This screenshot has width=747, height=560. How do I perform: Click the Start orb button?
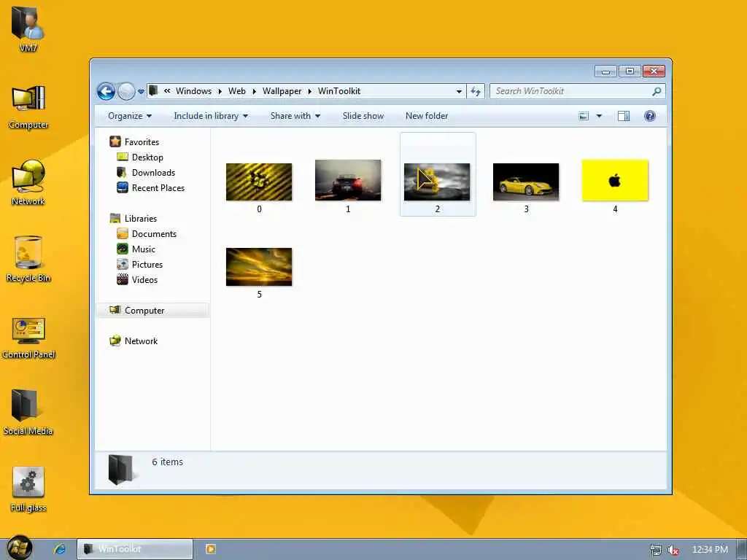pyautogui.click(x=19, y=548)
